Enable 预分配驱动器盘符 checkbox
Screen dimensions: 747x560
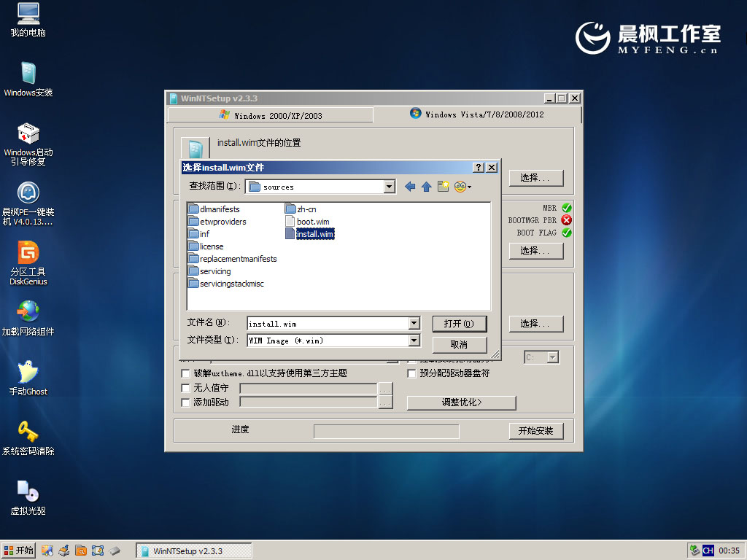(411, 373)
